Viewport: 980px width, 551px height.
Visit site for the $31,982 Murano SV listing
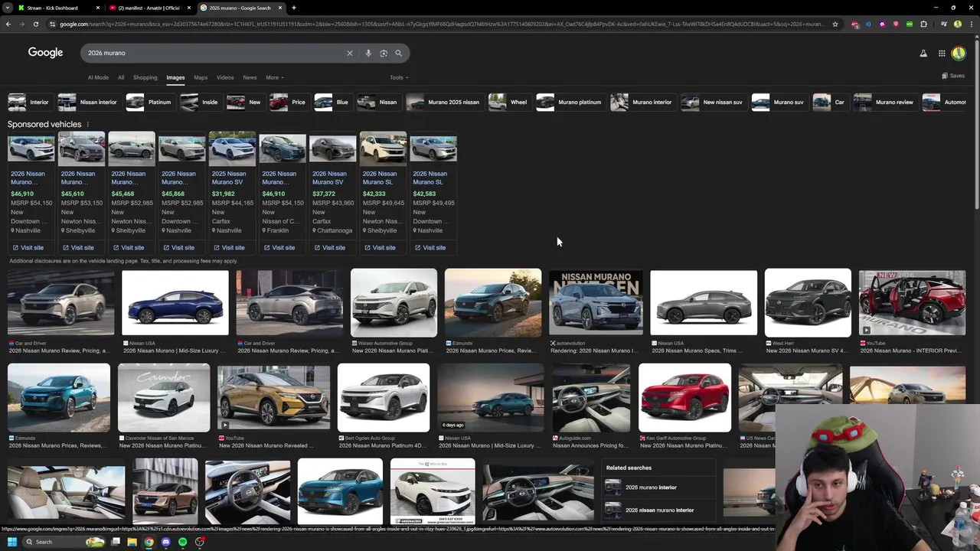(229, 247)
